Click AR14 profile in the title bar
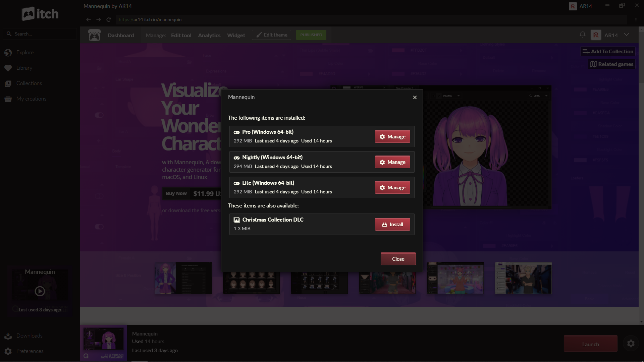Screen dimensions: 644x362 581,6
